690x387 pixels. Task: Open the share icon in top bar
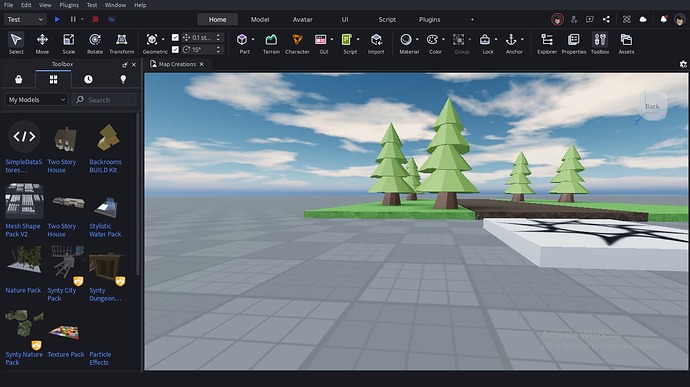(606, 19)
